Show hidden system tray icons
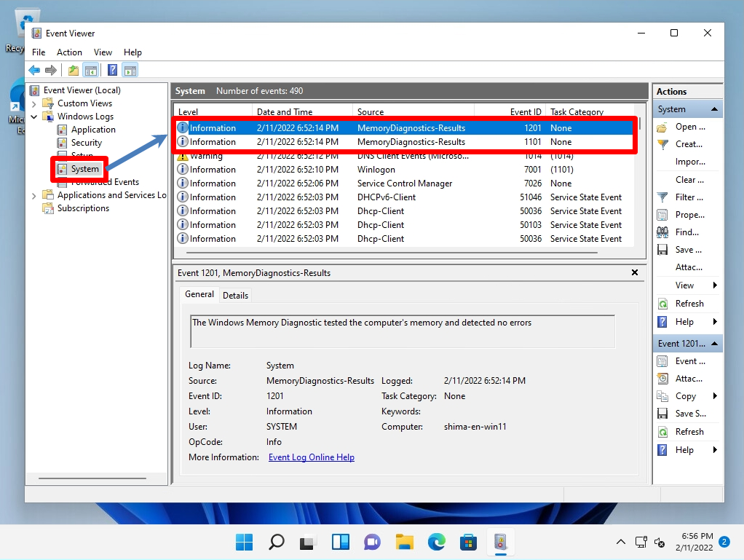 (x=621, y=542)
